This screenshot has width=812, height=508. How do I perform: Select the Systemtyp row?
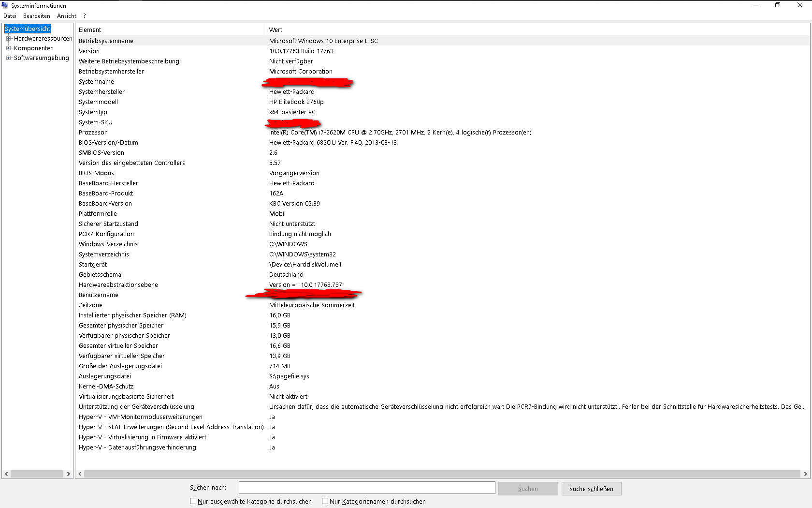coord(442,112)
